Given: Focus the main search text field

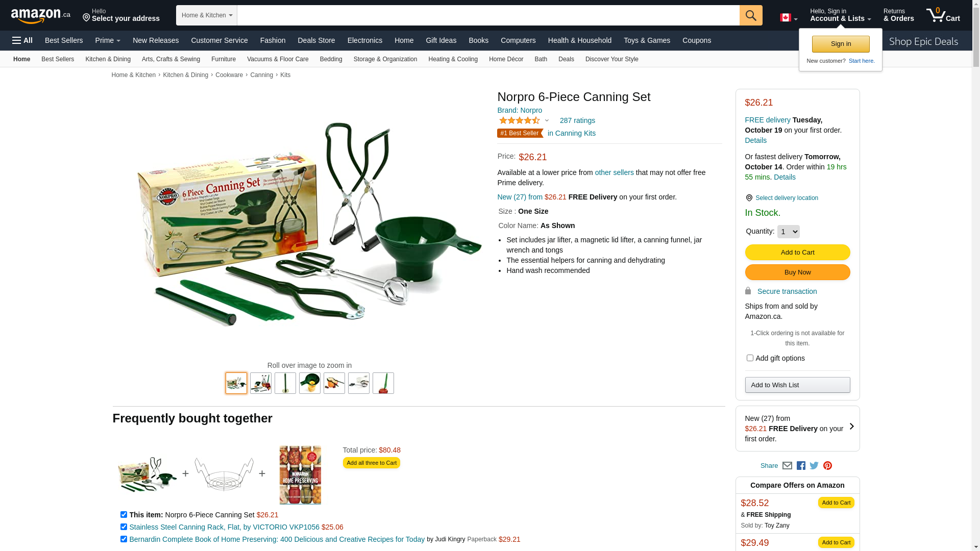Looking at the screenshot, I should coord(488,15).
